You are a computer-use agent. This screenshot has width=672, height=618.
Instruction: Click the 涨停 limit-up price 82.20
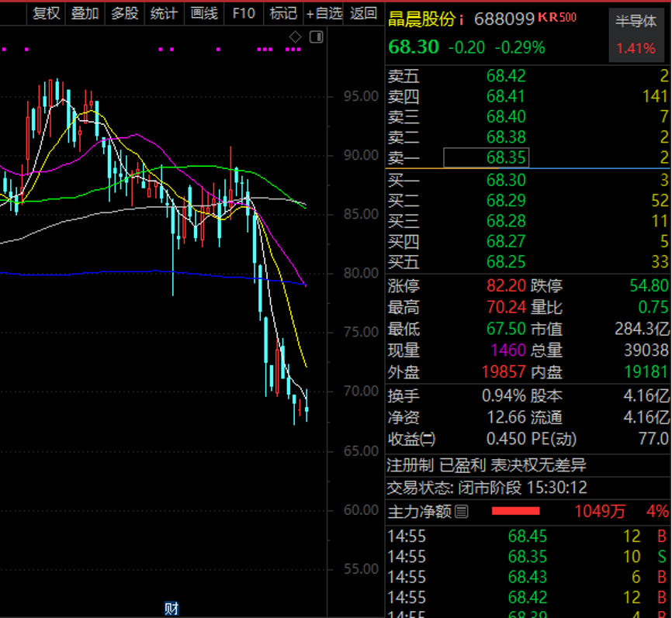506,286
